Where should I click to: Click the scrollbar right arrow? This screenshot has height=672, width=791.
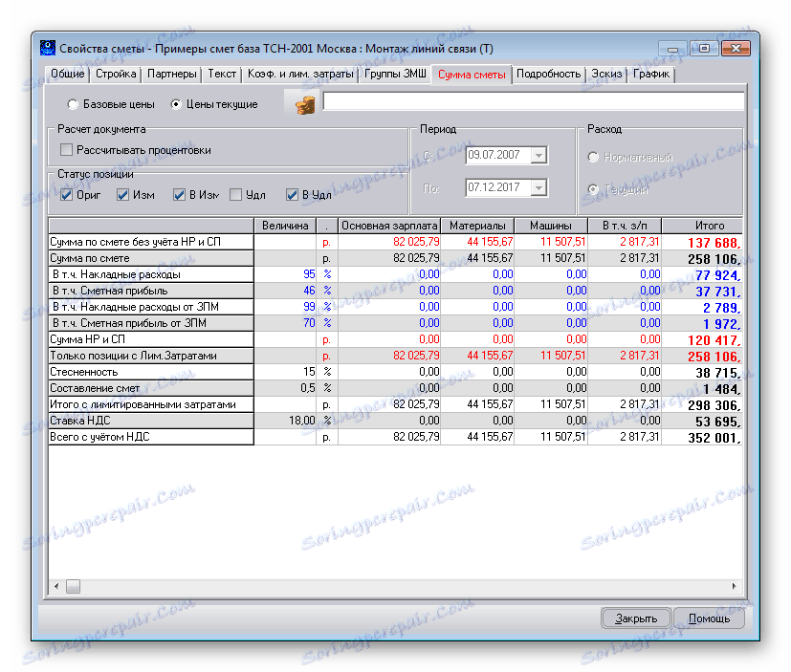[x=734, y=586]
